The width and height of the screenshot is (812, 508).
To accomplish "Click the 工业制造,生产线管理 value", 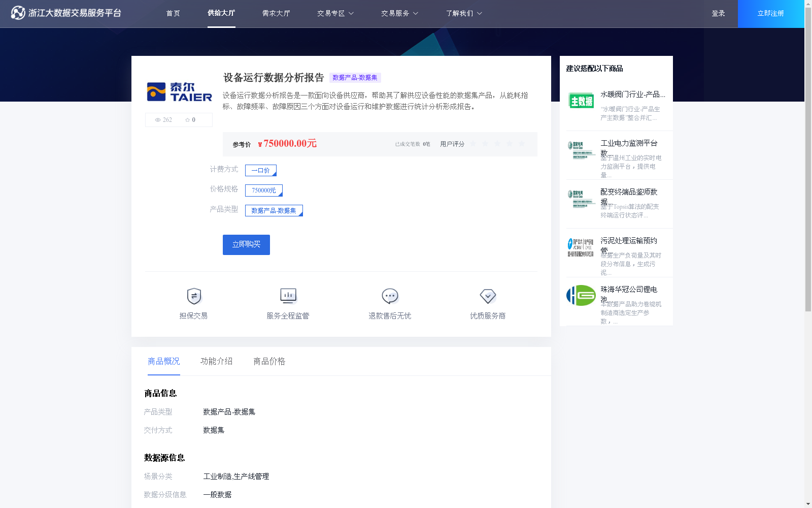I will tap(236, 477).
